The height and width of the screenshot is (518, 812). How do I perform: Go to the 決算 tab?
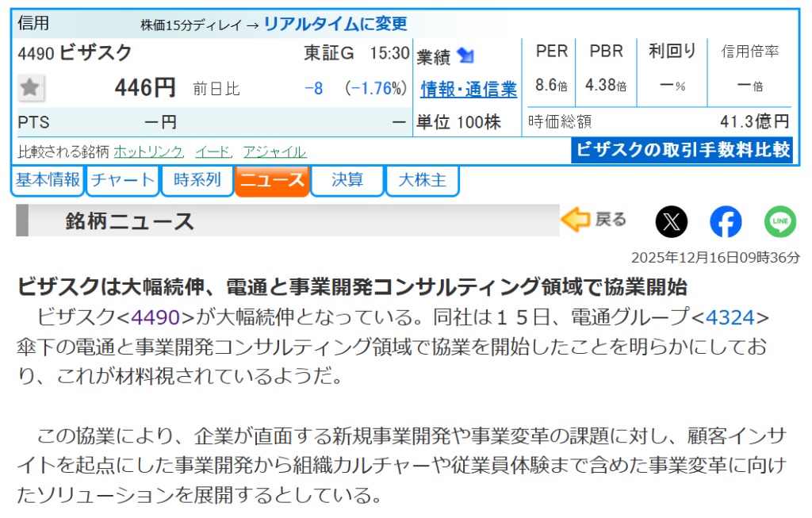coord(347,180)
